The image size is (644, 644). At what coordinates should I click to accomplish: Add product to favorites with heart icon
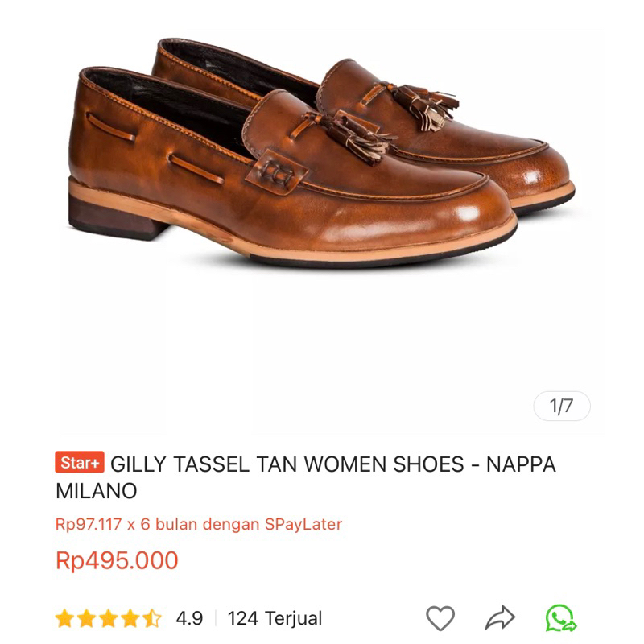(x=440, y=618)
